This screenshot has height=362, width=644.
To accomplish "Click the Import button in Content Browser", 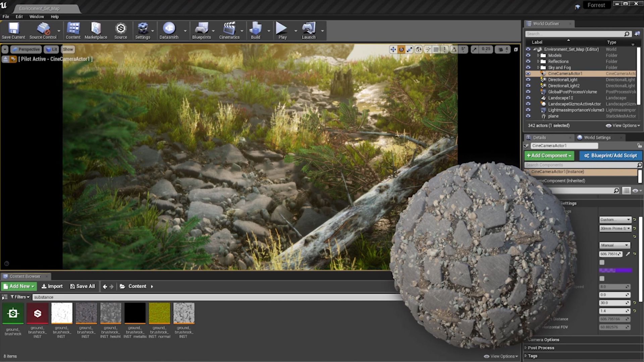I will click(52, 286).
